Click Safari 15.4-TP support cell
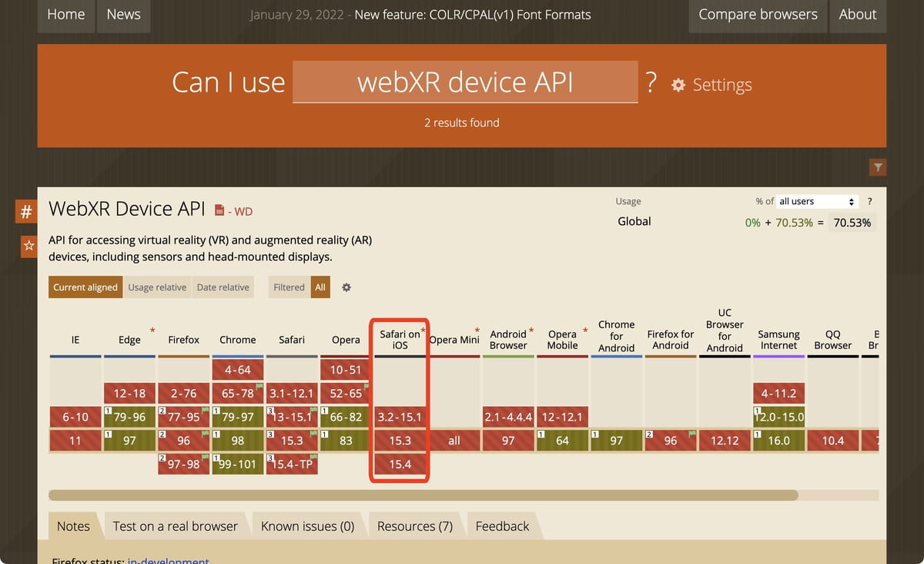This screenshot has width=924, height=564. click(292, 464)
